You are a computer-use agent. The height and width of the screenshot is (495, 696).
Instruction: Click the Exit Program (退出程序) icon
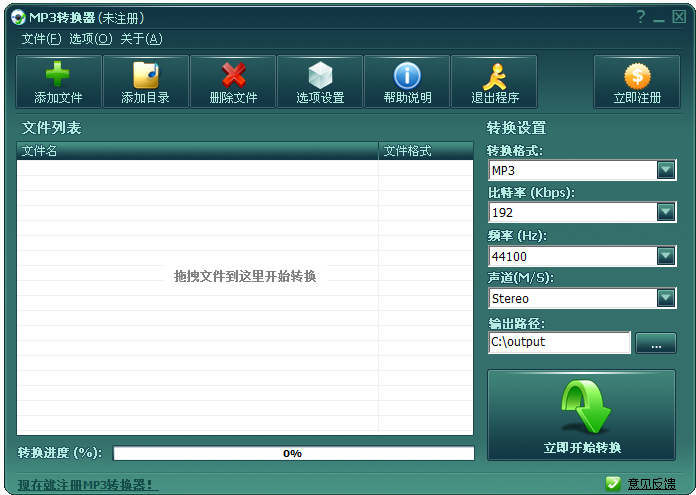pos(494,76)
